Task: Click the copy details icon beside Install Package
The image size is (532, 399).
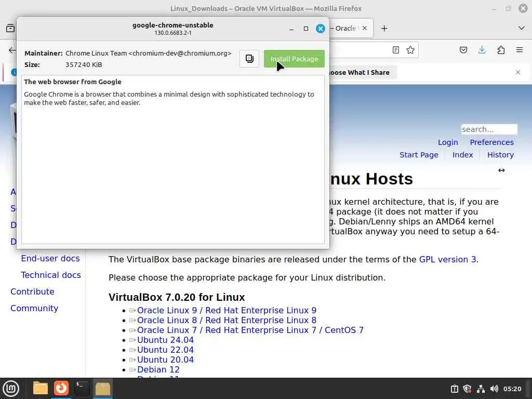Action: 249,59
